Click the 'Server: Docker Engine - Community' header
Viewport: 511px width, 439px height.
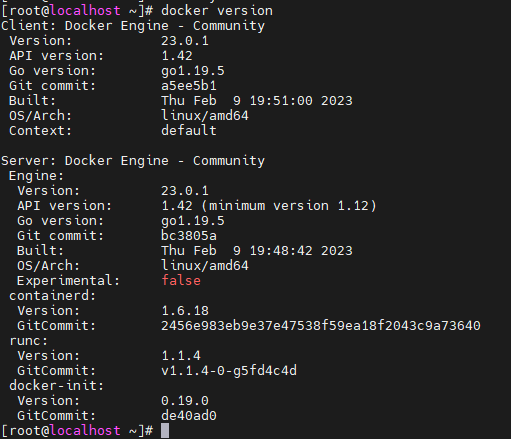(133, 161)
